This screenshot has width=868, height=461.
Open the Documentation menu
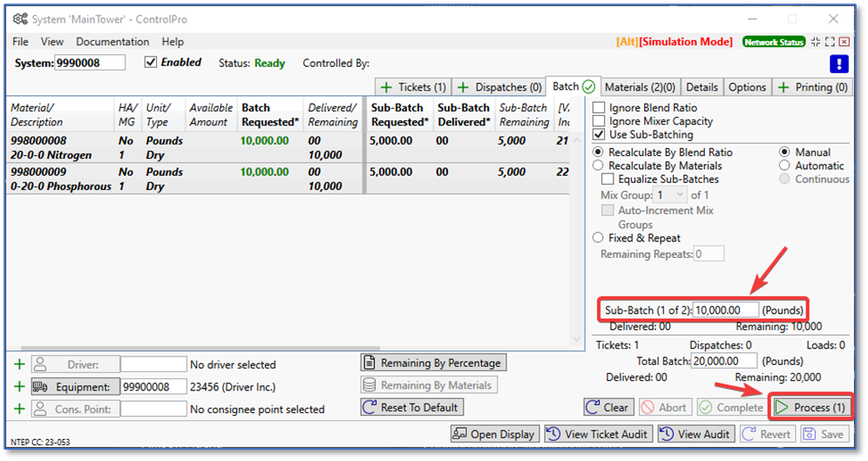pos(112,42)
